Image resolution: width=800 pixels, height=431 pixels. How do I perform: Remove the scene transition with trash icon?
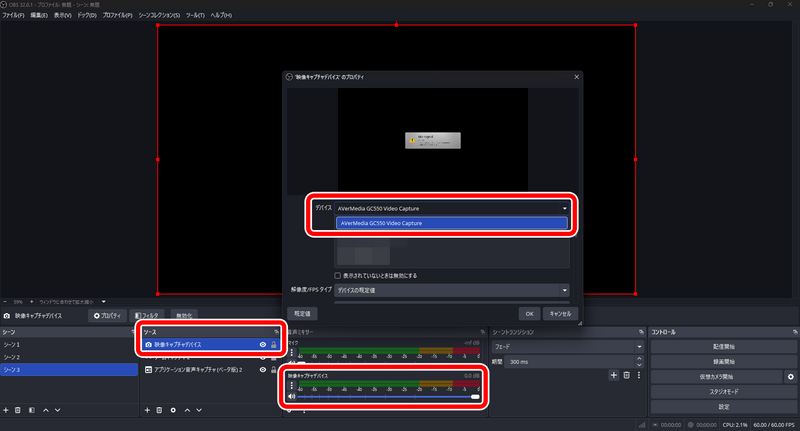pos(627,375)
